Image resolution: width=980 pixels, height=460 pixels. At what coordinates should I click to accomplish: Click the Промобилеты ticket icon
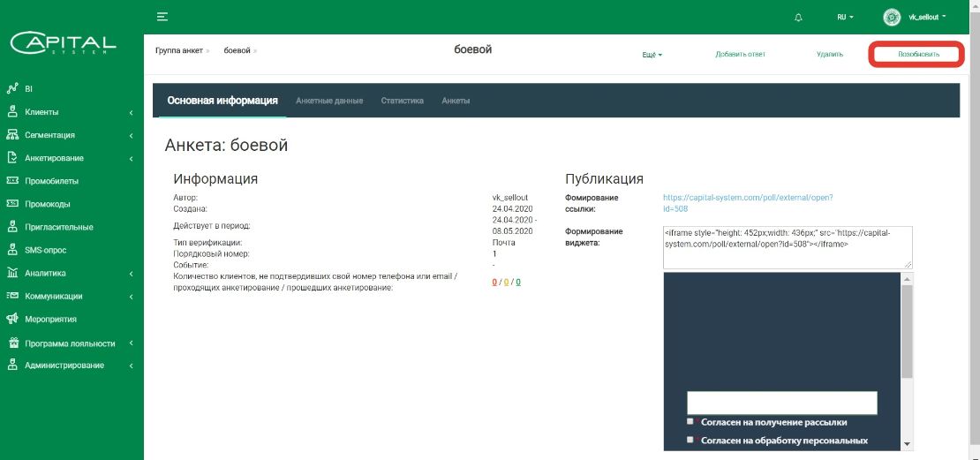point(12,181)
